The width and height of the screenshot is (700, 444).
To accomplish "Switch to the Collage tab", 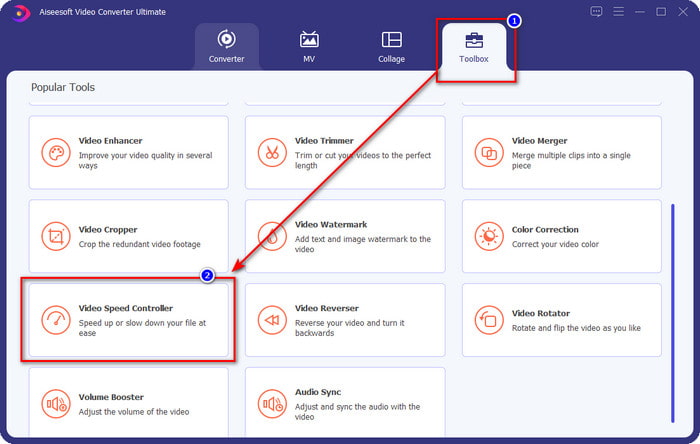I will click(392, 46).
